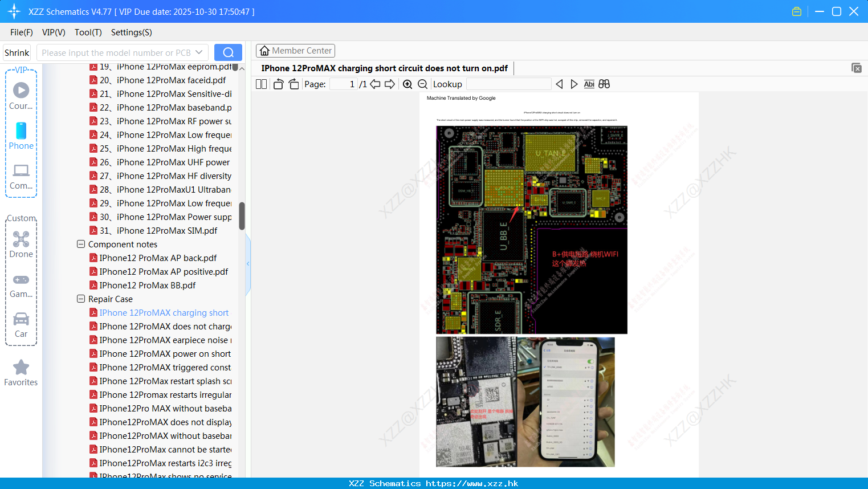
Task: Select the Phone category
Action: point(21,136)
